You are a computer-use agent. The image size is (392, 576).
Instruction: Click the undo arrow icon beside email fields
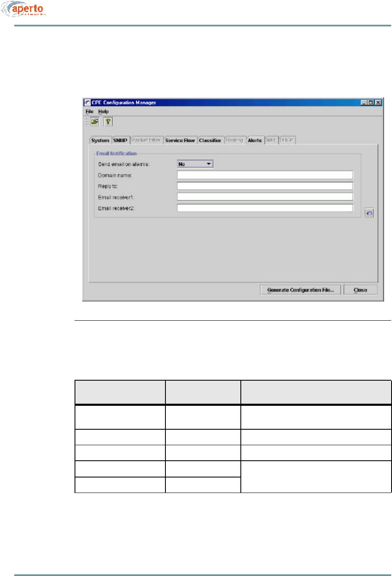[x=369, y=213]
